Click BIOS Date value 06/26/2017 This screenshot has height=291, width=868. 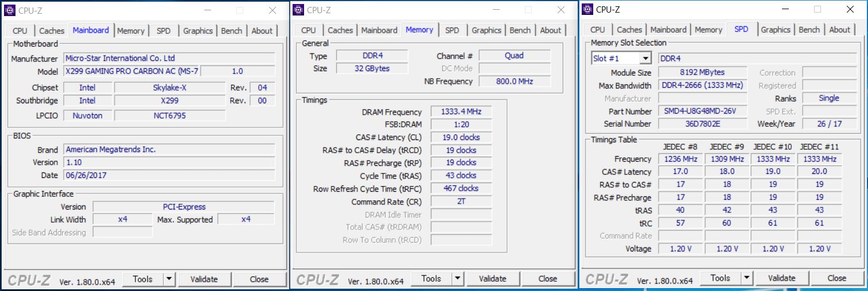coord(169,175)
